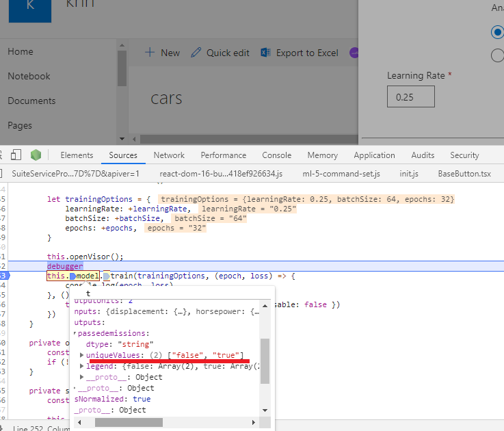
Task: Click the Learning Rate input field
Action: 411,96
